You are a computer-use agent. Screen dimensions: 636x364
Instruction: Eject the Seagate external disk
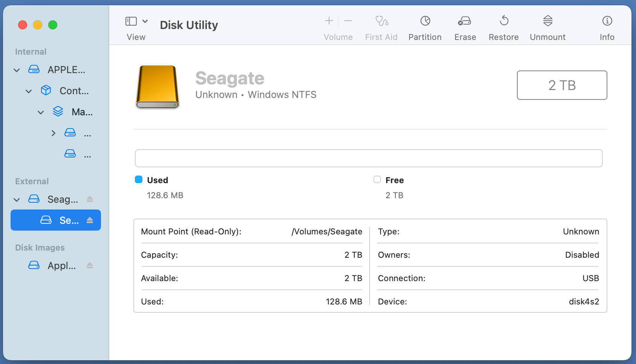coord(90,199)
